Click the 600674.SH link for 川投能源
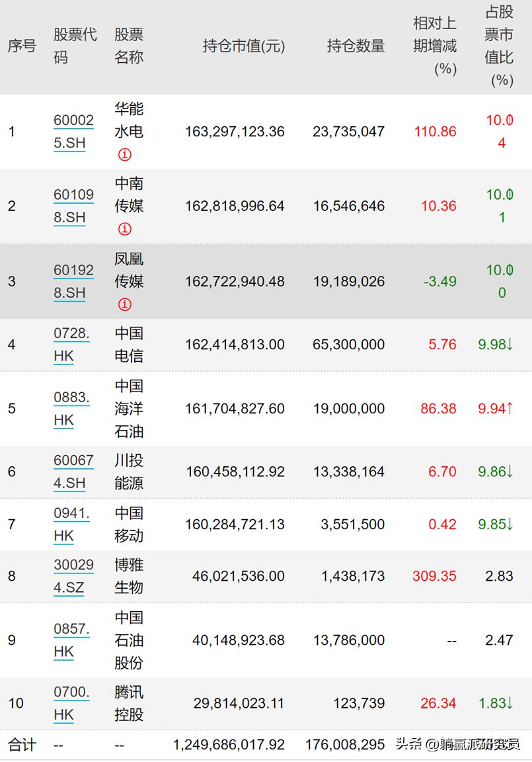The height and width of the screenshot is (762, 532). click(x=73, y=472)
